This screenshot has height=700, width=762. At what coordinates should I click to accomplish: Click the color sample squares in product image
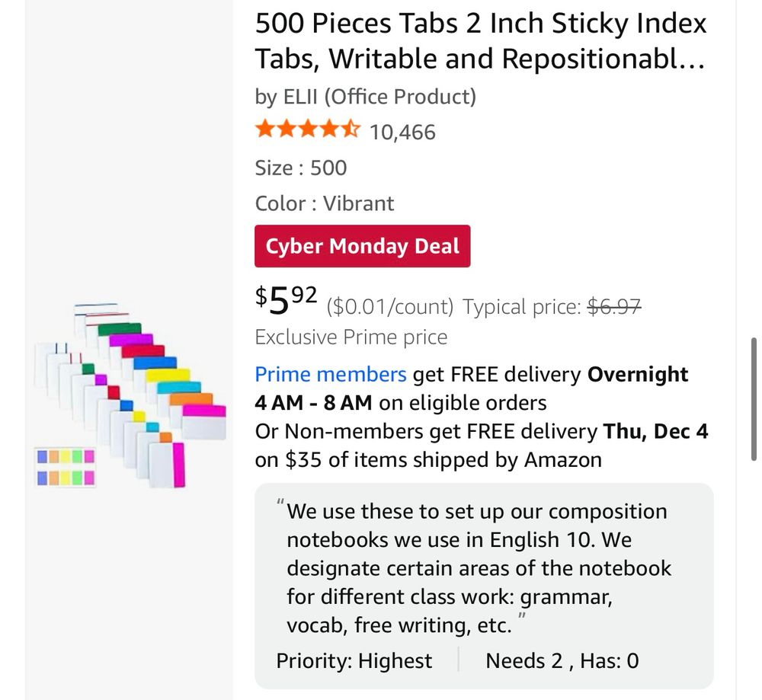coord(66,467)
